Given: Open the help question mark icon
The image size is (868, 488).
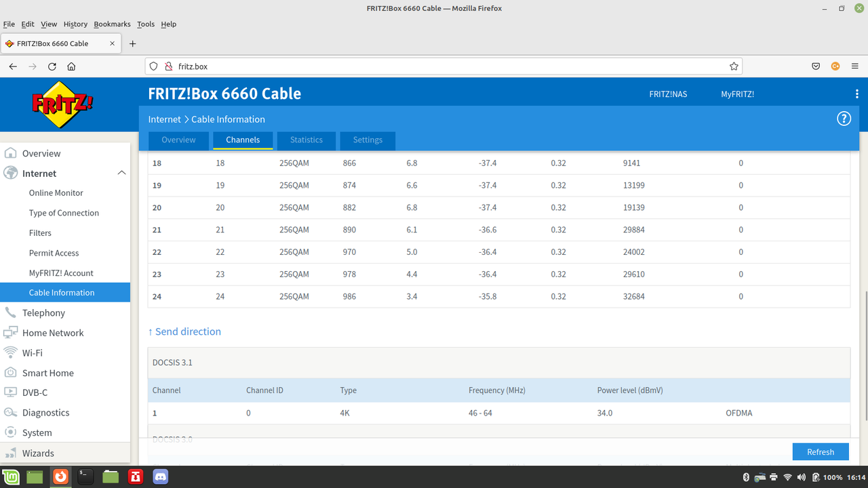Looking at the screenshot, I should 844,119.
